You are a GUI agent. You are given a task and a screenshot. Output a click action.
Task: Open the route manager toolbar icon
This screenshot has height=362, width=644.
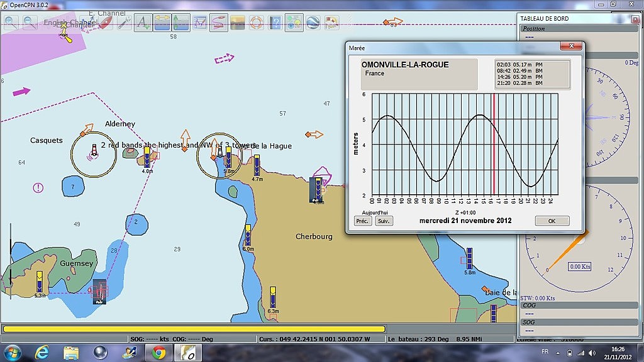pyautogui.click(x=199, y=22)
